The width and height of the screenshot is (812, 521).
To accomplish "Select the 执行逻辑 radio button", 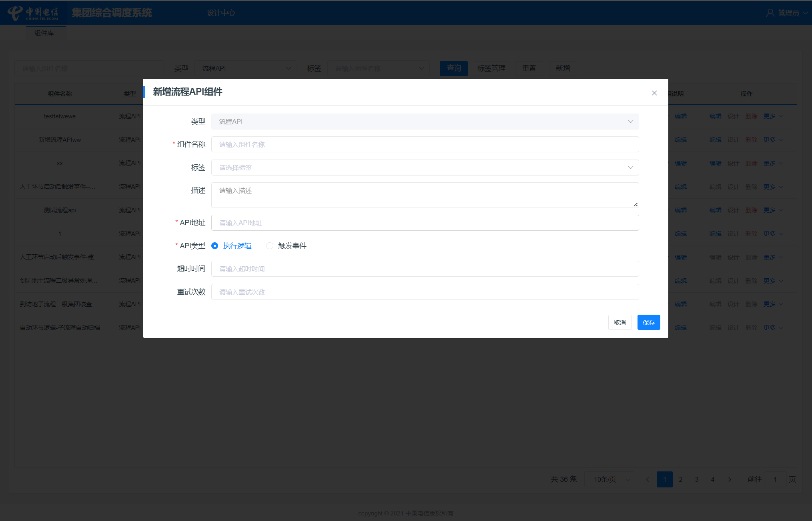I will [215, 246].
